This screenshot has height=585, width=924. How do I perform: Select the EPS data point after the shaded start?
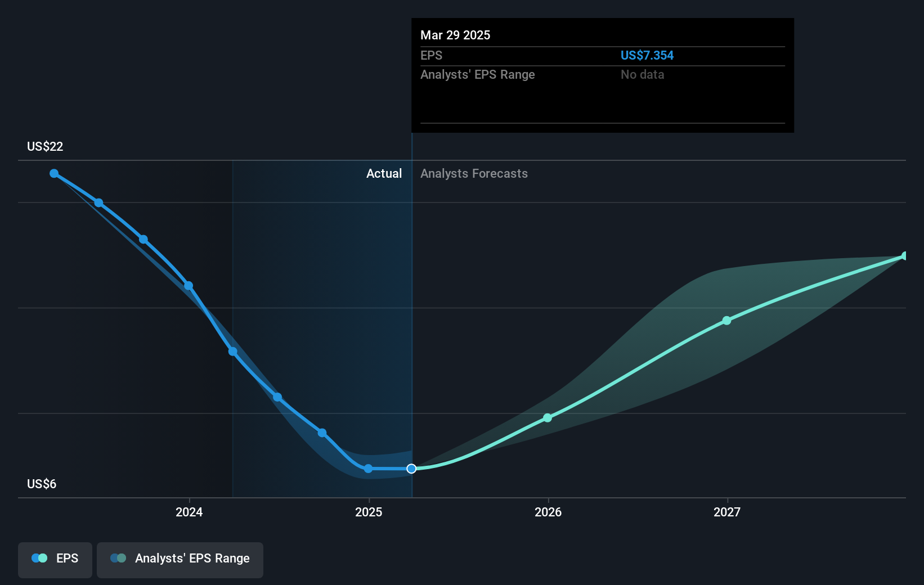[277, 397]
